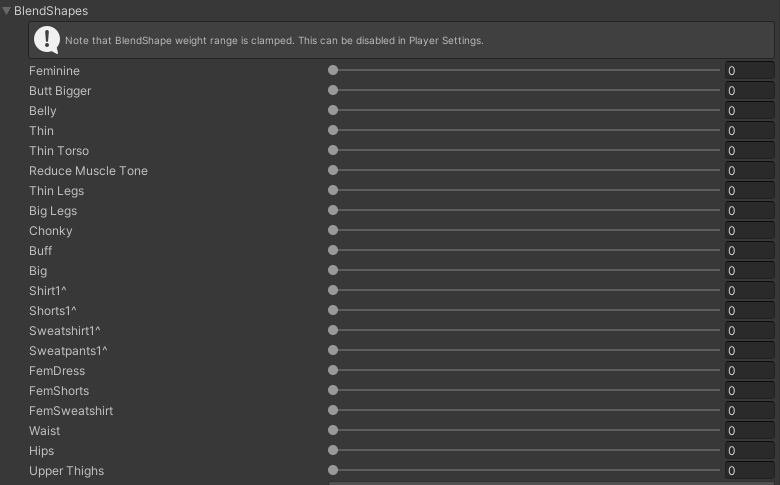
Task: Collapse the BlendShapes section
Action: [x=7, y=11]
